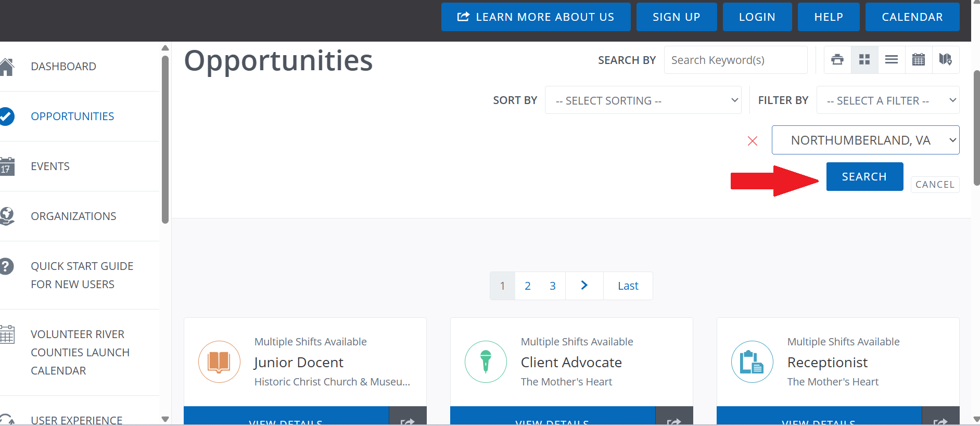Open Volunteer River Counties Launch Calendar
Screen dimensions: 980x426
80,353
